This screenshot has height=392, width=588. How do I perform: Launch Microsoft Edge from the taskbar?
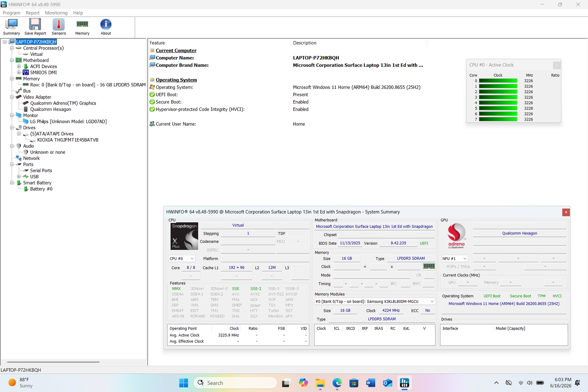click(x=337, y=383)
